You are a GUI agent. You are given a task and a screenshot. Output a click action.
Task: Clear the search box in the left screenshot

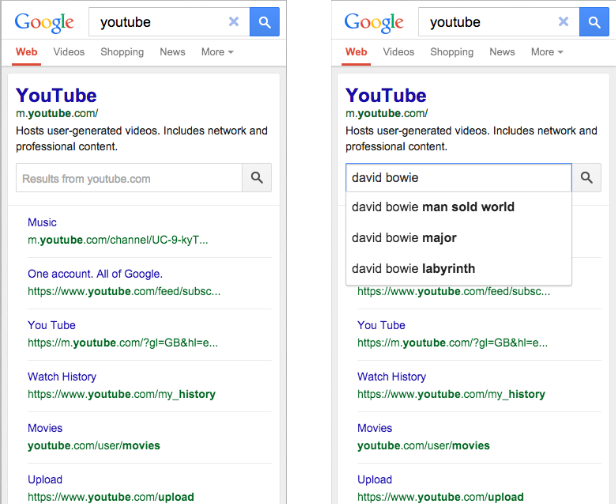click(234, 21)
